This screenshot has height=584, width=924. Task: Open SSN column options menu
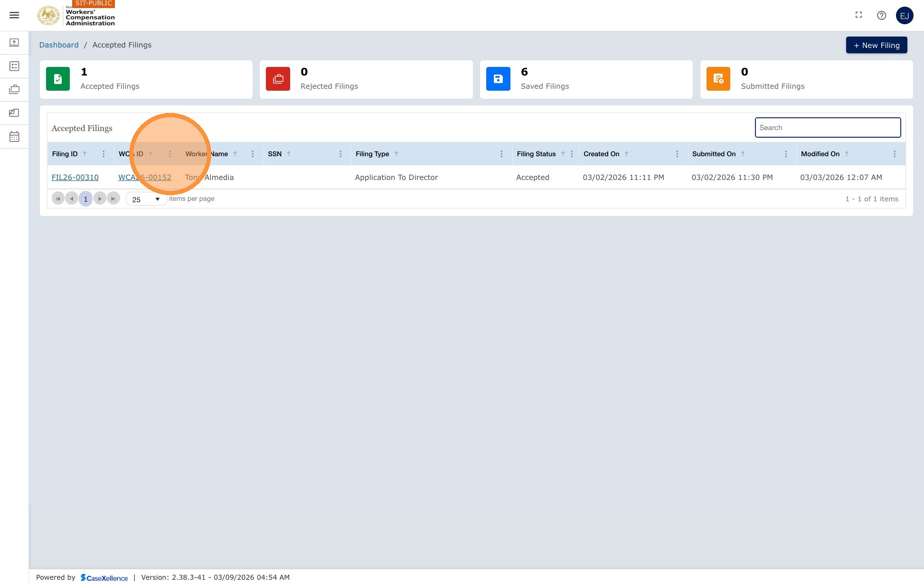tap(340, 154)
